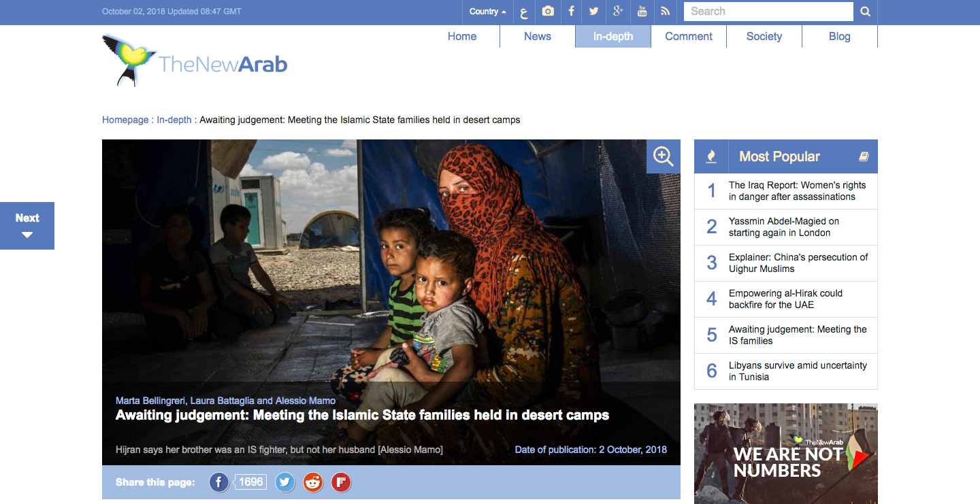Select the In-depth menu tab
This screenshot has width=980, height=504.
point(613,37)
